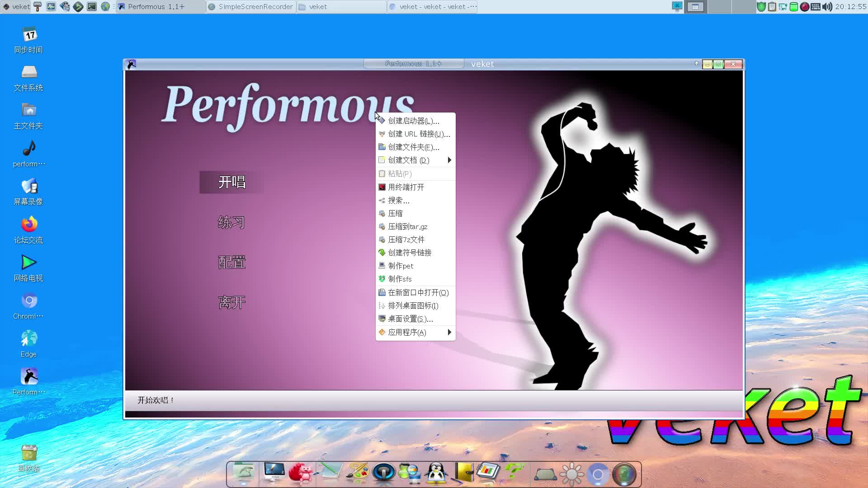The height and width of the screenshot is (488, 868).
Task: Select the first workspace in pager
Action: tap(695, 6)
